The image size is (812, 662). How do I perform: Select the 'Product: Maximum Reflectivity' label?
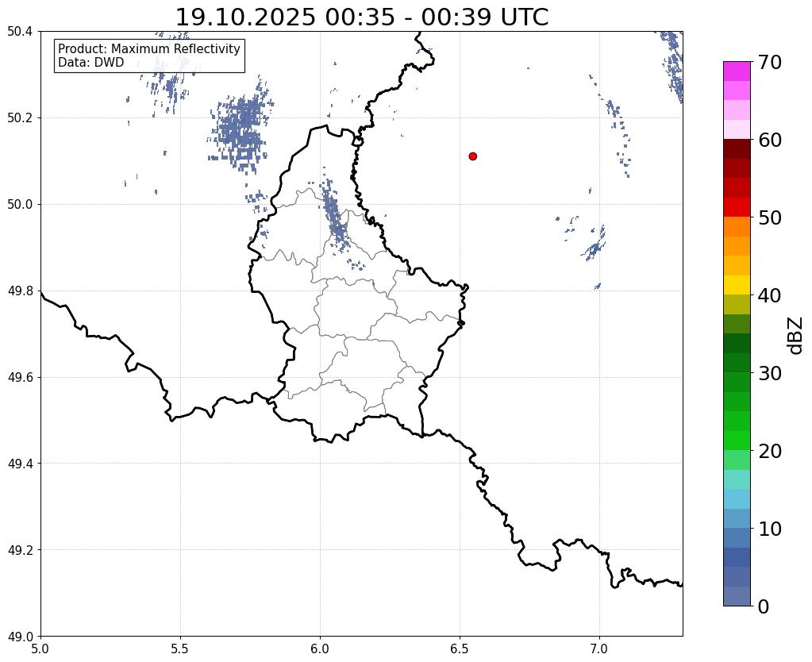[149, 48]
